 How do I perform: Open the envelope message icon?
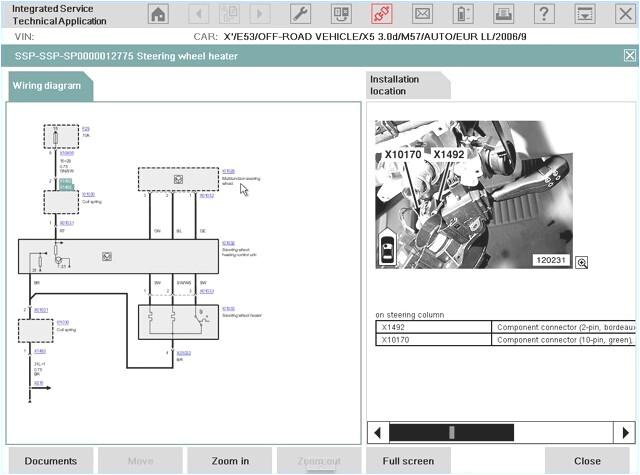(422, 14)
